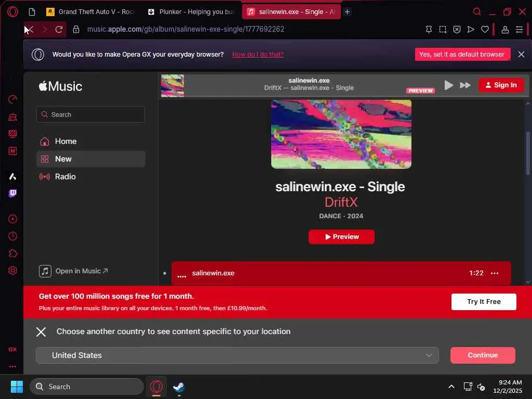Viewport: 532px width, 399px height.
Task: Open the Windows Start menu
Action: 17,387
